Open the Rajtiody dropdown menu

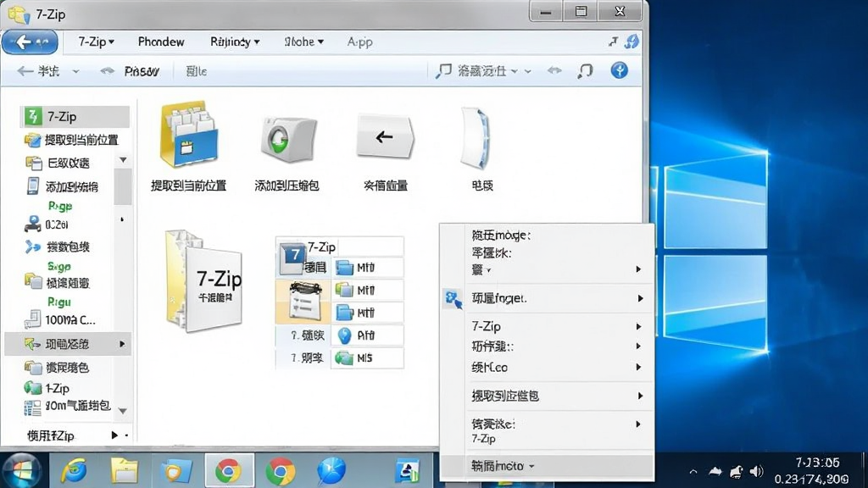[235, 42]
